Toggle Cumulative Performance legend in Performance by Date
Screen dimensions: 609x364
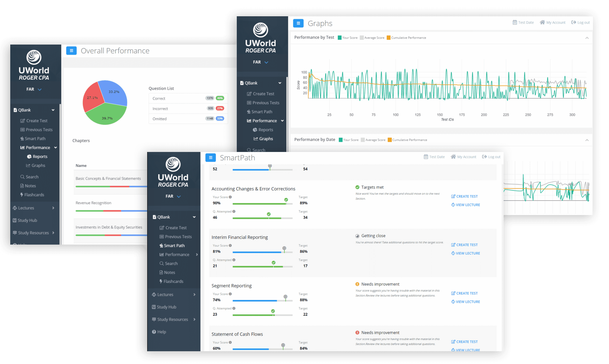point(407,140)
